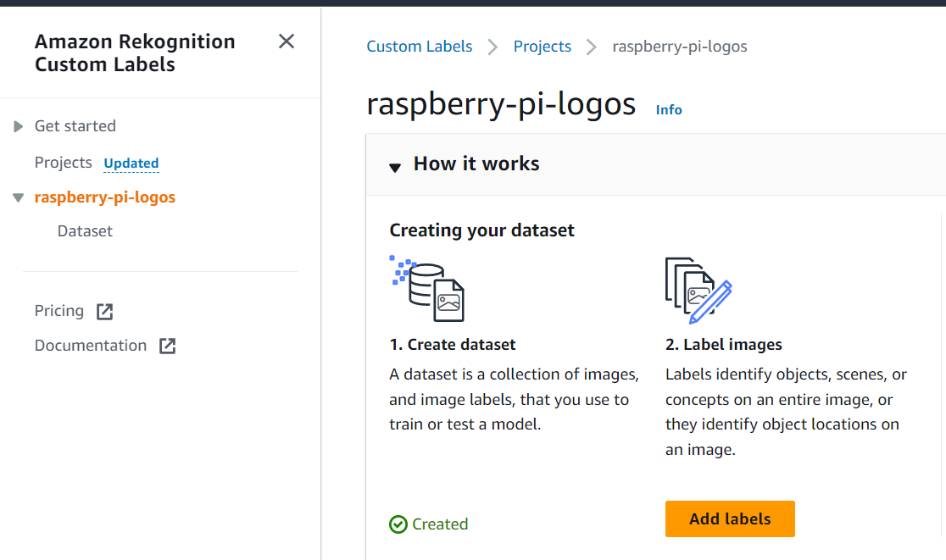The height and width of the screenshot is (560, 946).
Task: Select Dataset in the sidebar
Action: point(85,231)
